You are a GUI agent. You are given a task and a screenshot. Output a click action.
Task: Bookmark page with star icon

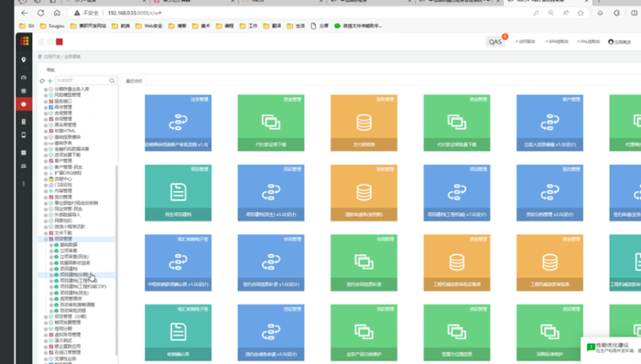(581, 13)
